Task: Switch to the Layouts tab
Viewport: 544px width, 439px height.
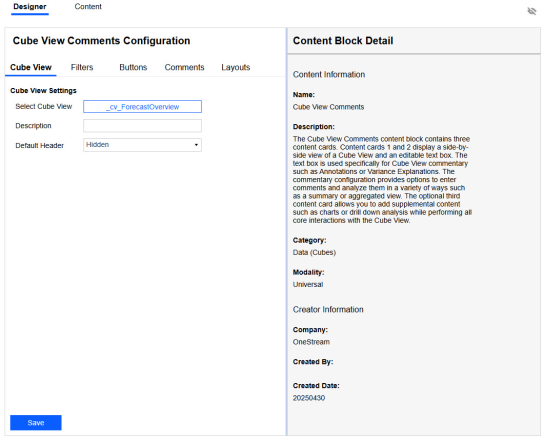Action: click(x=236, y=67)
